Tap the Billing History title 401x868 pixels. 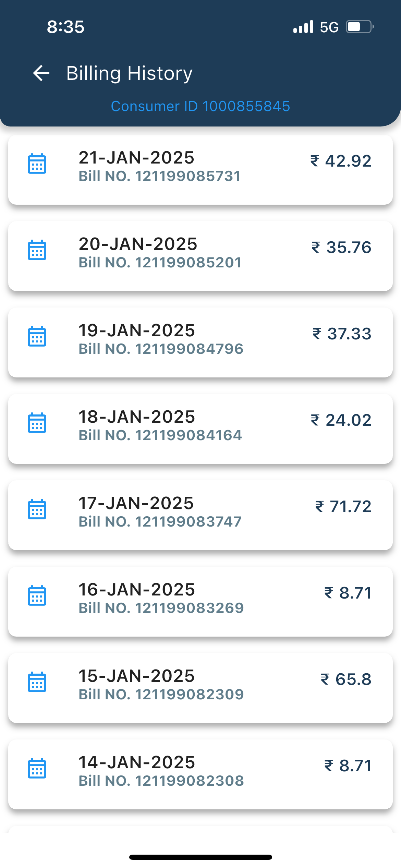[129, 73]
